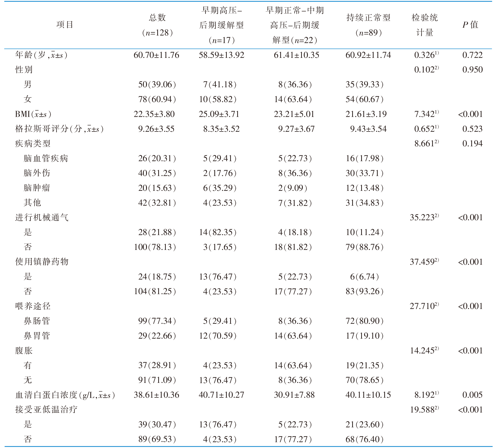
Task: Select the 使用镇静药物 row label
Action: (x=41, y=262)
